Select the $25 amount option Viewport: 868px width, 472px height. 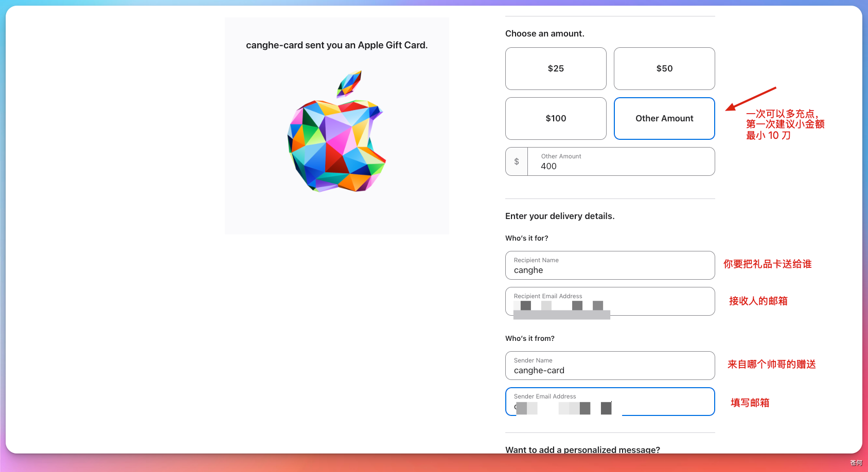click(x=556, y=68)
